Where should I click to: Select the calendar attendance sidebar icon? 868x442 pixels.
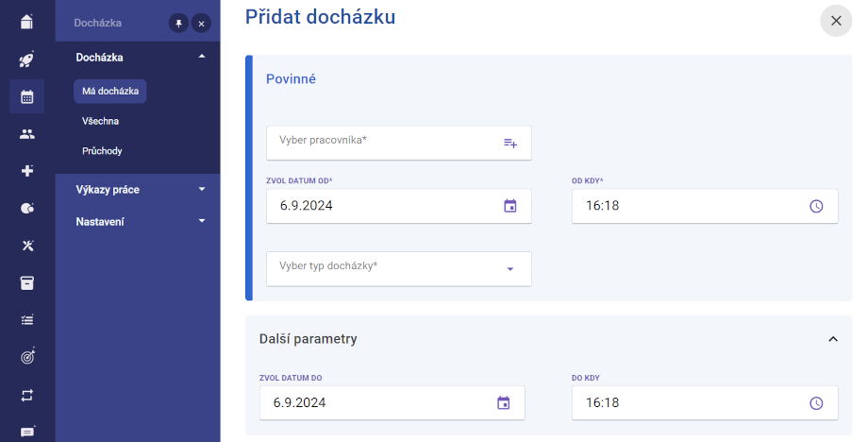pos(26,97)
